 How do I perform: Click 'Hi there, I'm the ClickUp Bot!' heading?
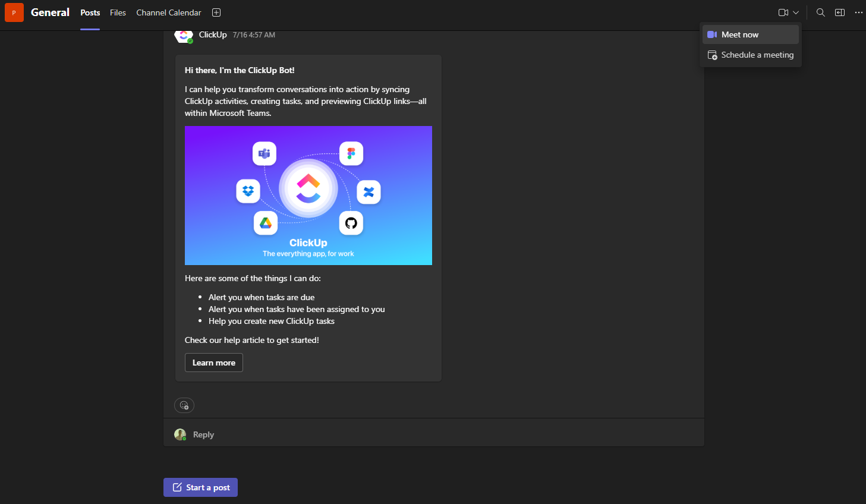coord(240,70)
